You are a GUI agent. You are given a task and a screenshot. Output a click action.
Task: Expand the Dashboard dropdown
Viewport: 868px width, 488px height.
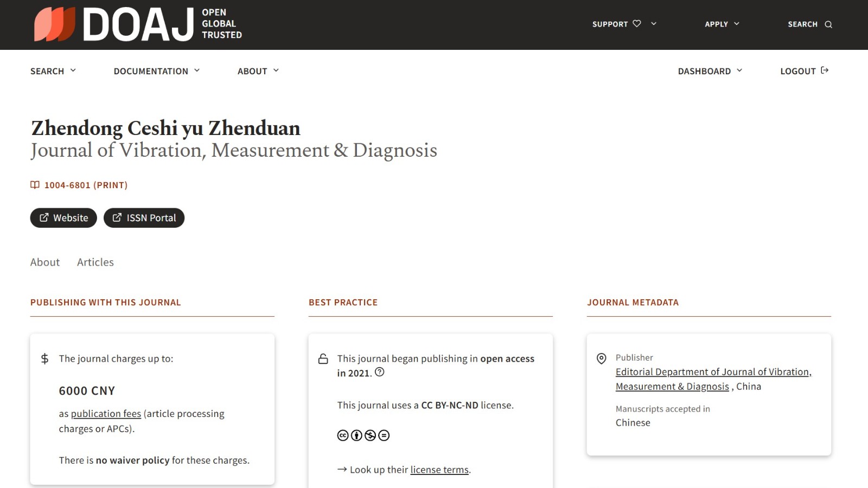[x=710, y=71]
